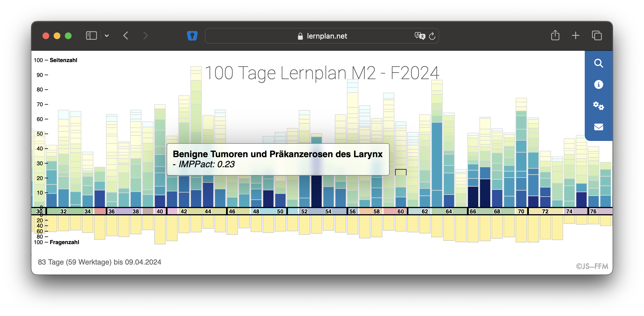Expand the sidebar dropdown chevron
Screen dimensions: 644x316
click(x=107, y=36)
